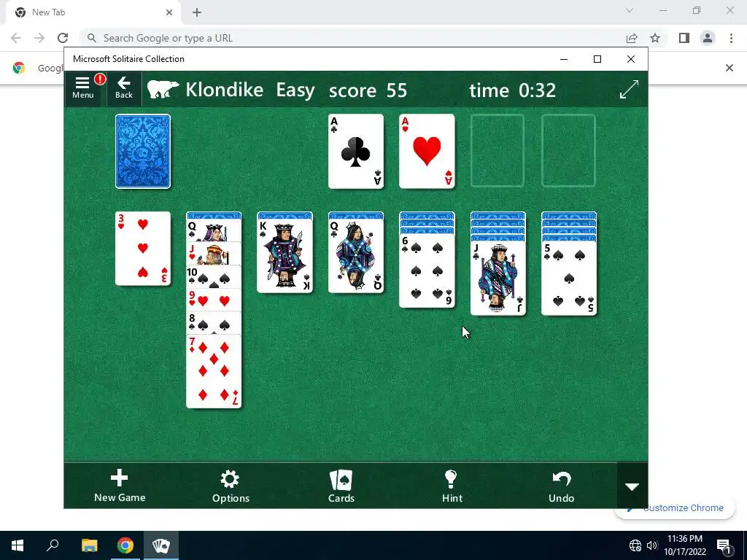
Task: Click the polar bear Klondike logo
Action: 163,90
